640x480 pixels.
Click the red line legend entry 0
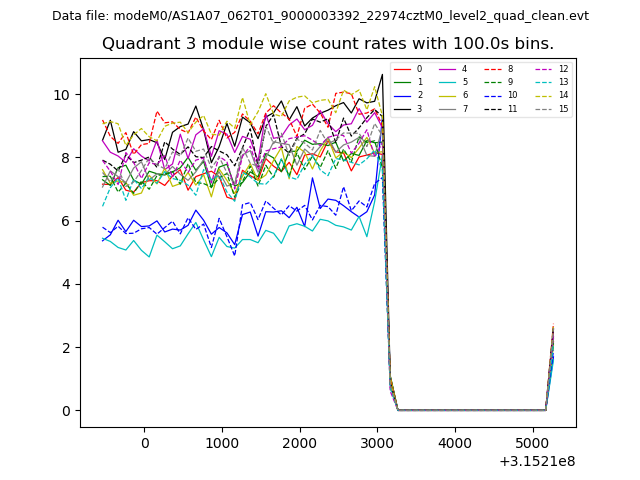(x=410, y=69)
